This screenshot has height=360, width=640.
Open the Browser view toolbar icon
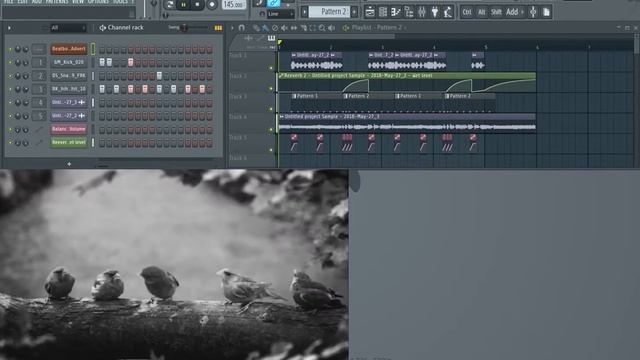click(409, 12)
